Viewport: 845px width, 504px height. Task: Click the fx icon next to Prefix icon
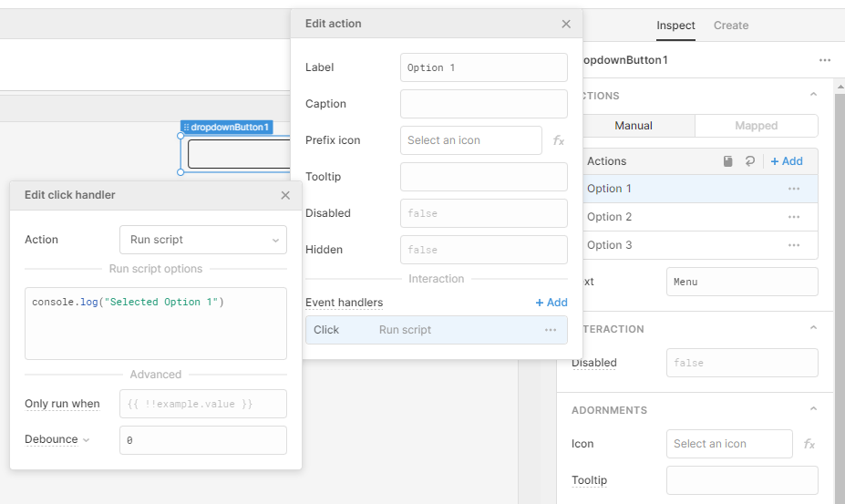coord(559,140)
